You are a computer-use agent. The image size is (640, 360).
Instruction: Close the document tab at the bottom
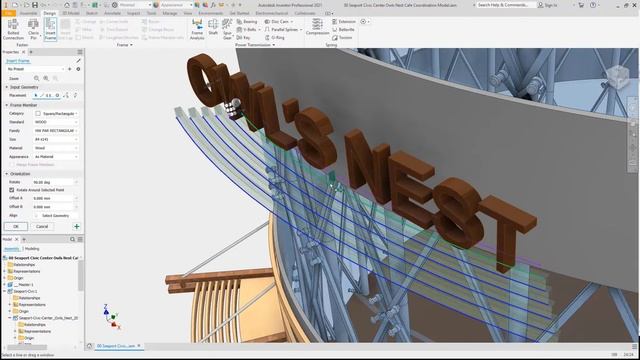point(139,346)
